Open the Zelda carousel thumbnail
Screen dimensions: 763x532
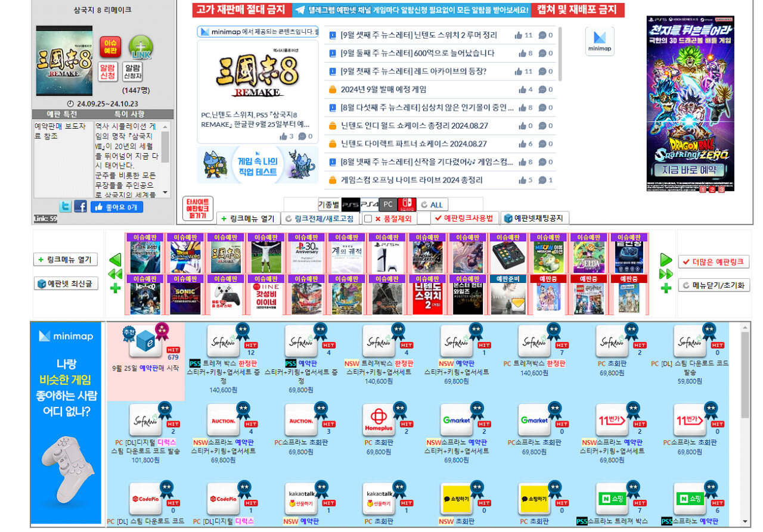(x=589, y=257)
